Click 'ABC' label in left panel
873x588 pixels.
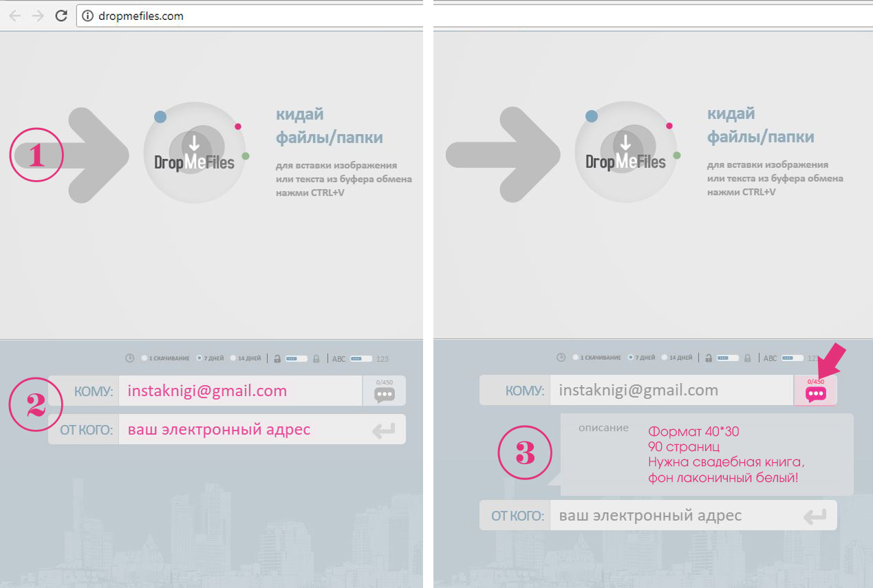(339, 358)
